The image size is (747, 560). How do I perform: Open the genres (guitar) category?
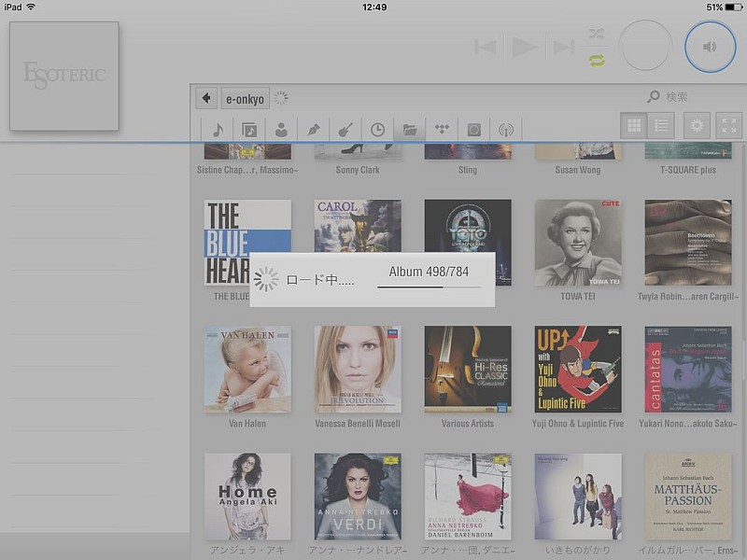click(x=345, y=129)
